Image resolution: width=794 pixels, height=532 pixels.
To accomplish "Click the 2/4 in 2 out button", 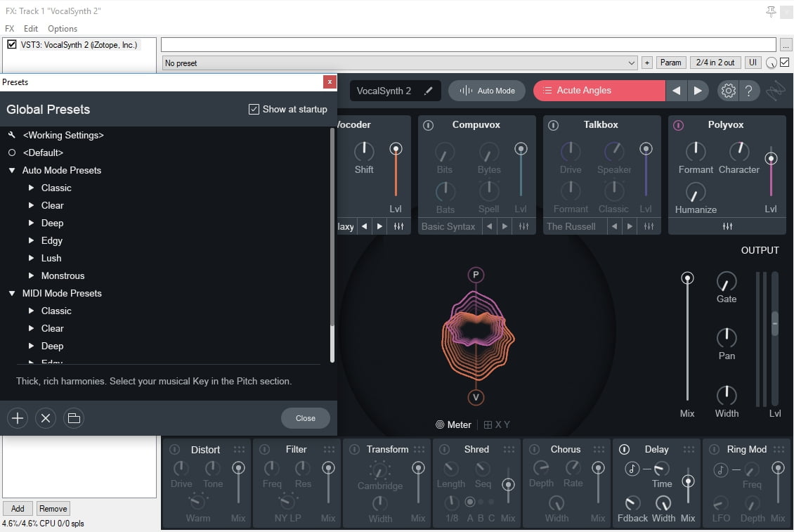I will click(715, 63).
